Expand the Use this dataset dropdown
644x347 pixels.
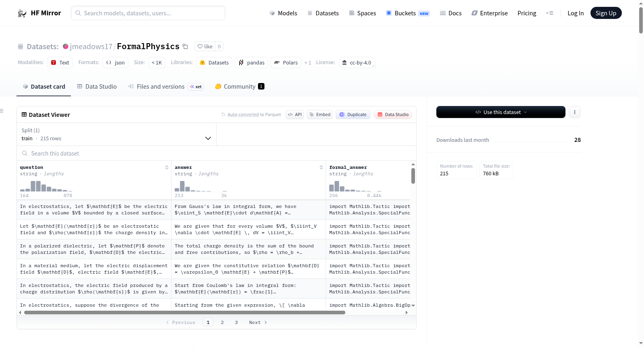pyautogui.click(x=501, y=112)
